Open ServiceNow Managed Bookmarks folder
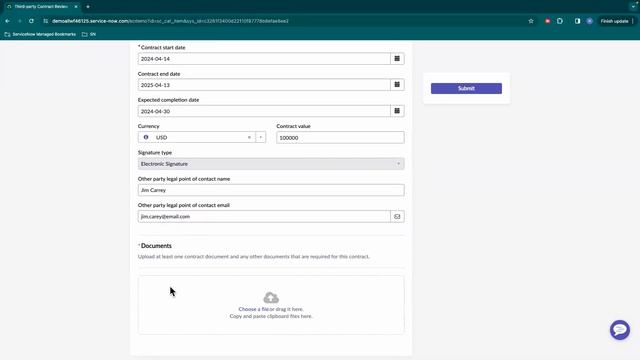 40,34
